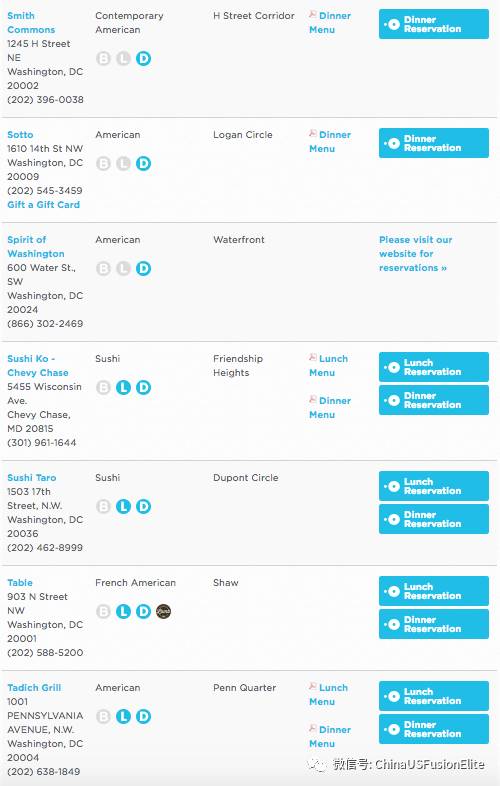Image resolution: width=500 pixels, height=786 pixels.
Task: Click the PDF icon beside Tadich Grill Lunch Menu
Action: (x=313, y=687)
